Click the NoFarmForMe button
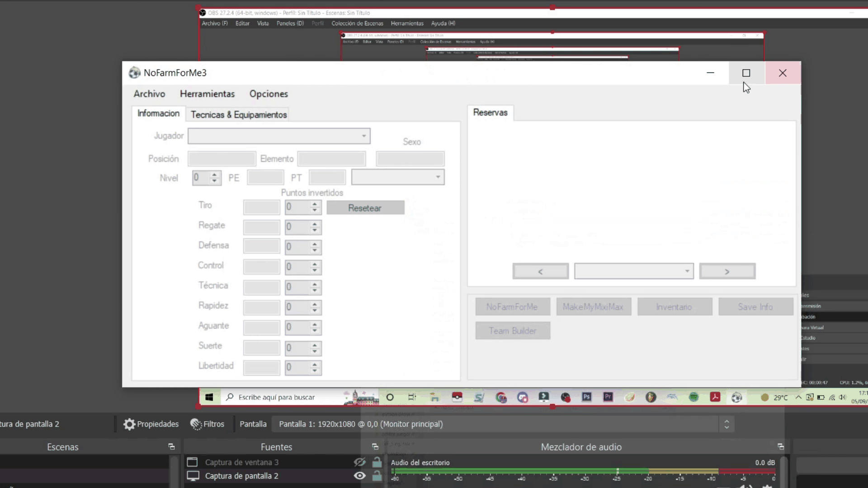The height and width of the screenshot is (488, 868). (x=513, y=306)
